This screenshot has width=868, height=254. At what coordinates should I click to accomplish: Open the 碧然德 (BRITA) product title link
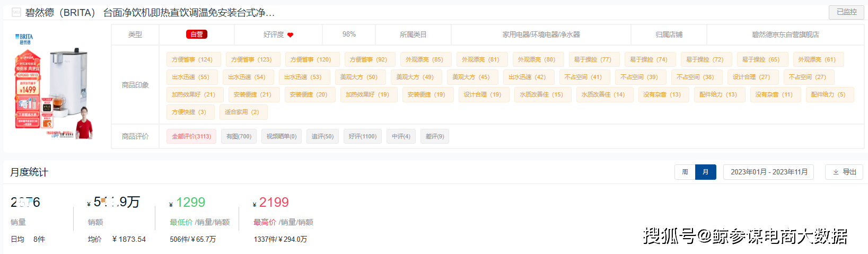click(150, 12)
